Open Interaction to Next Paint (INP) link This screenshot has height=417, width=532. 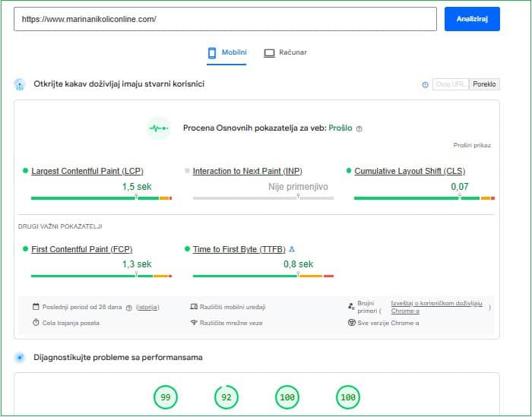pyautogui.click(x=247, y=171)
